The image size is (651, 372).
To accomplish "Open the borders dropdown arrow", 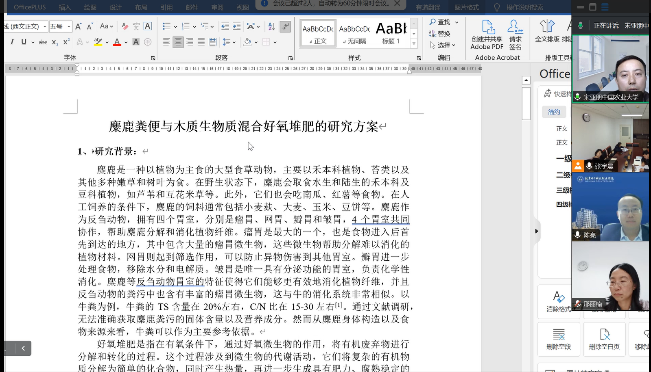I will (274, 42).
